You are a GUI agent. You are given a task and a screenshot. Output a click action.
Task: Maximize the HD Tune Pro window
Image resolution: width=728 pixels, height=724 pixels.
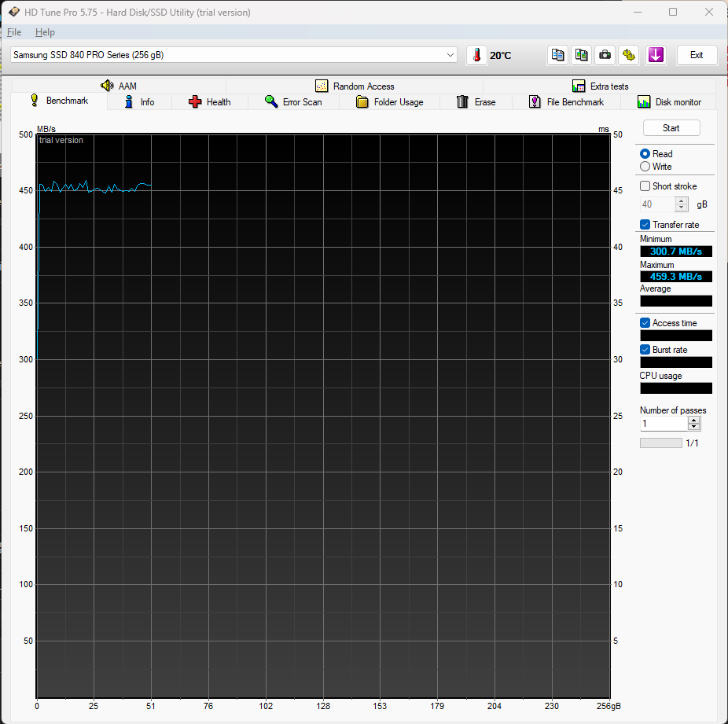pyautogui.click(x=673, y=12)
